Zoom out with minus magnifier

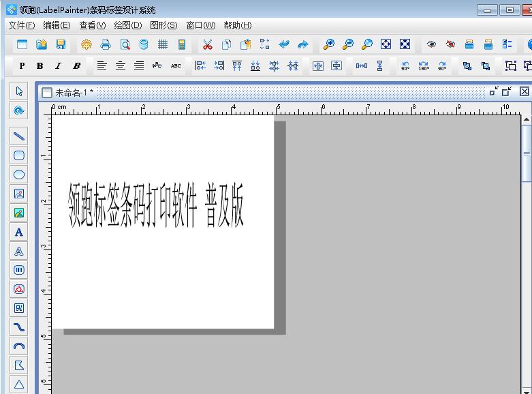(x=348, y=44)
